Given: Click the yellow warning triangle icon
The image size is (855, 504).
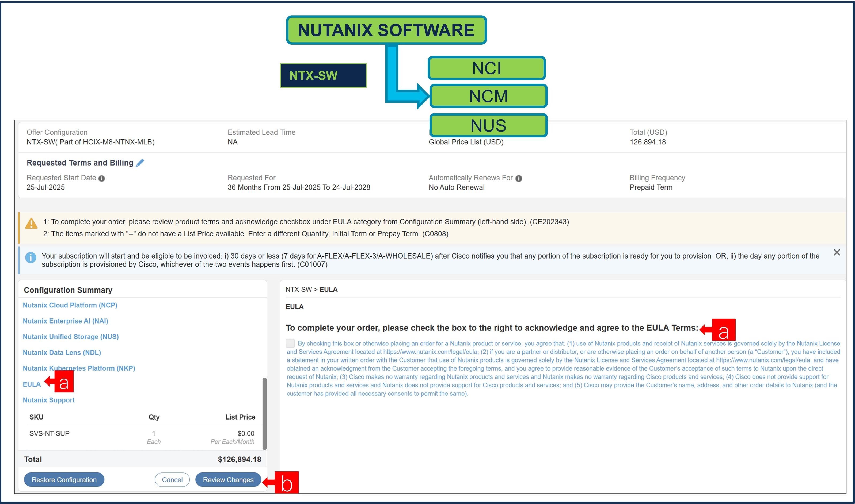Looking at the screenshot, I should click(x=31, y=224).
